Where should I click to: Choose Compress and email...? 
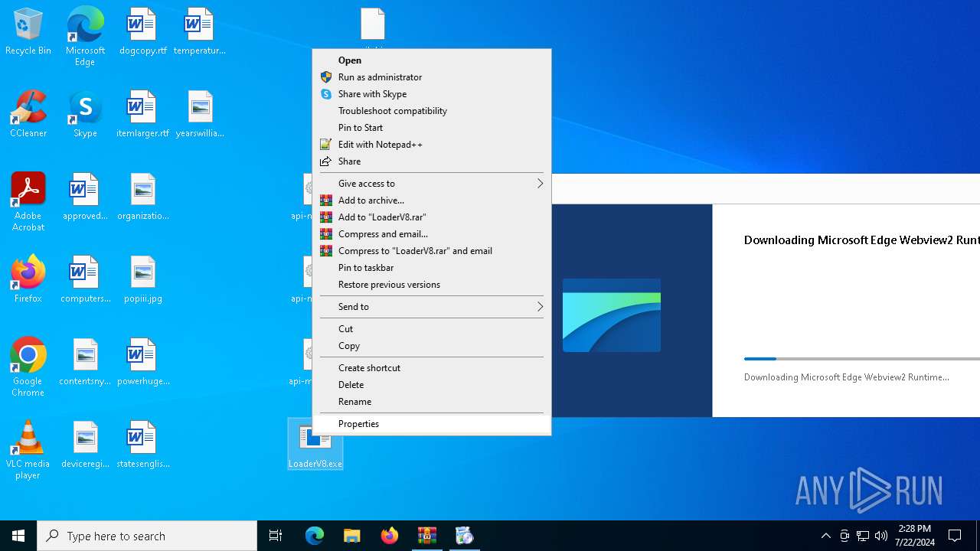[x=432, y=234]
